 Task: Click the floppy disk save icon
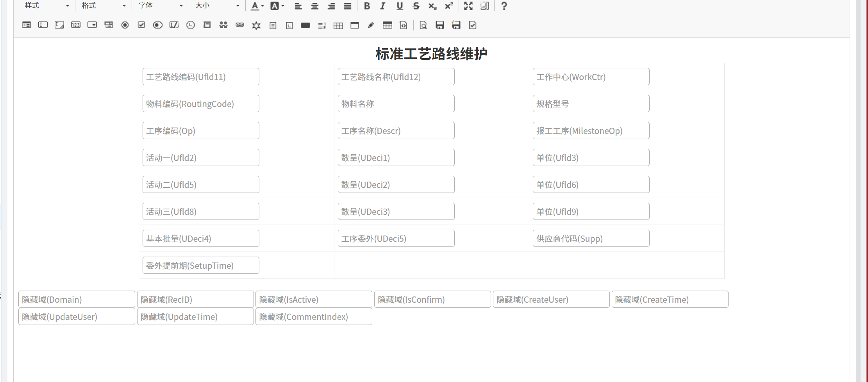point(440,25)
